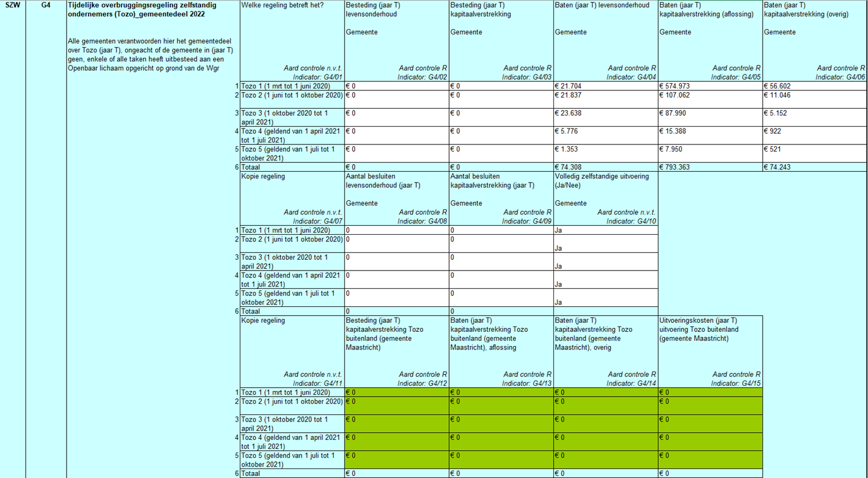This screenshot has height=478, width=868.
Task: Select the € 793.363 total cell
Action: (710, 166)
